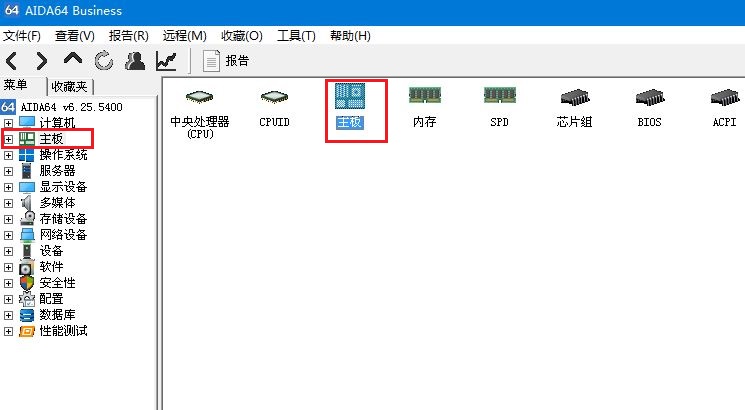Expand the 主板 tree node

[x=8, y=139]
